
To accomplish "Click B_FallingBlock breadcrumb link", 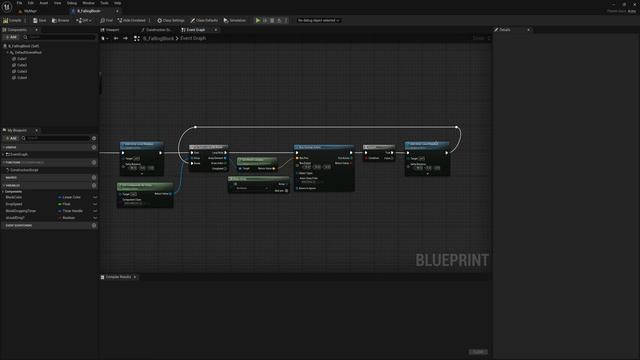I will (158, 38).
